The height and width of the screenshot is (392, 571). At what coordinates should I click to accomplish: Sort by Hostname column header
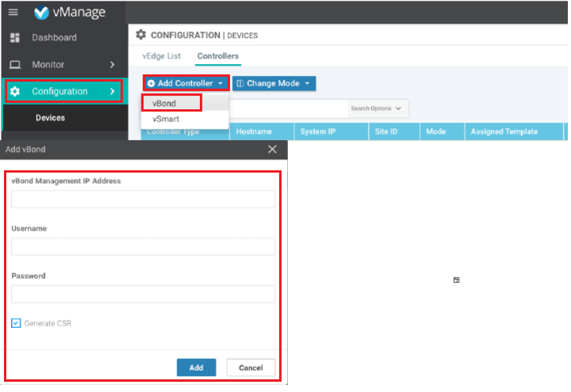(262, 131)
